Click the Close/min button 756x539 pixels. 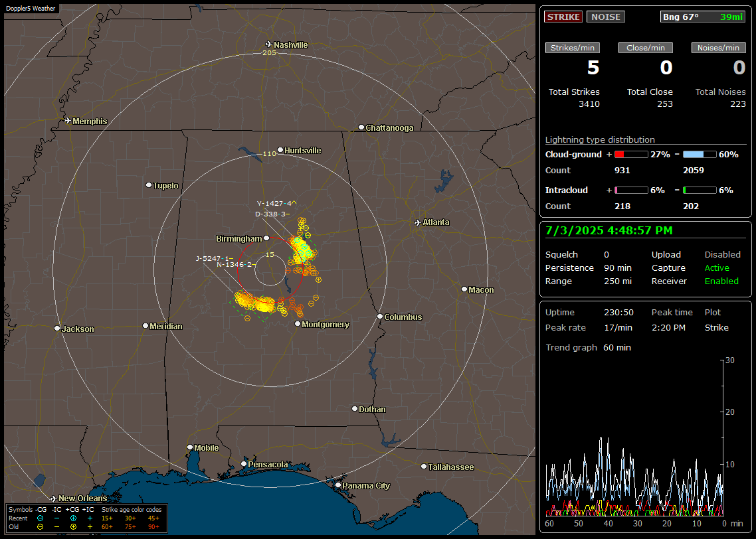pos(646,48)
